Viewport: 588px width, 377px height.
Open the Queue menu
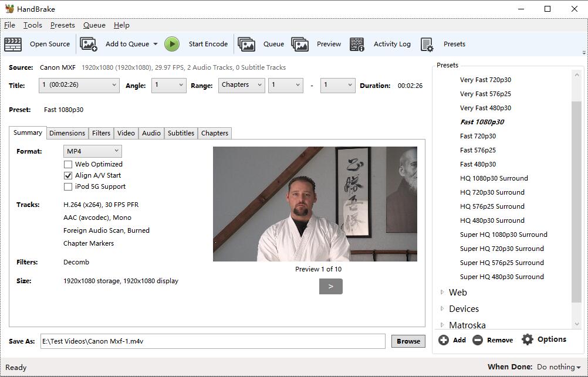(x=94, y=25)
